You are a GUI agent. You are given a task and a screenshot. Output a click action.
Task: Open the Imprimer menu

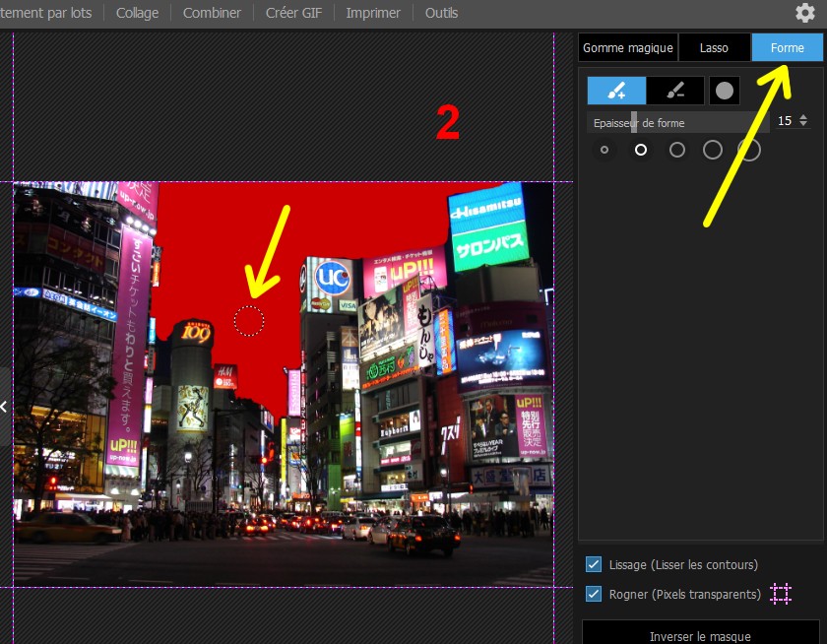point(373,13)
